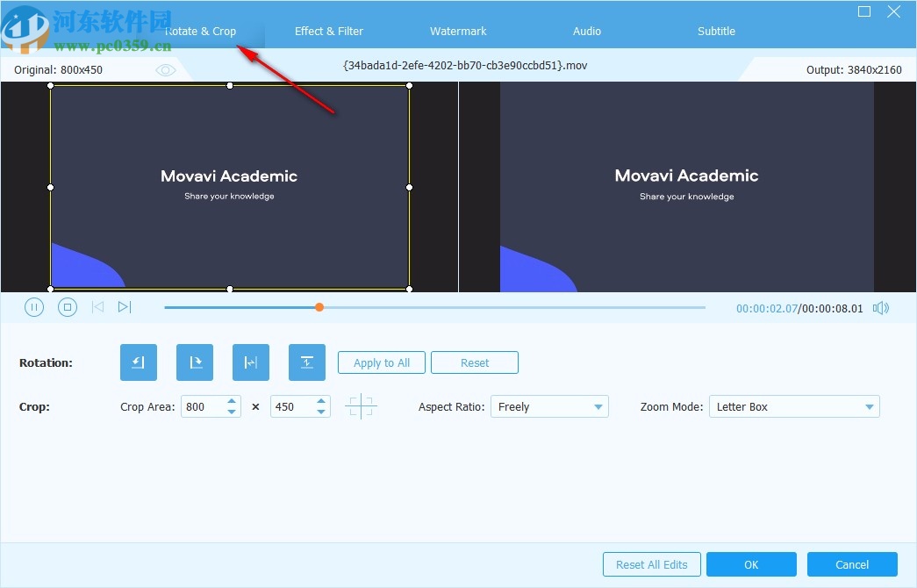
Task: Increase the crop height value
Action: click(321, 401)
